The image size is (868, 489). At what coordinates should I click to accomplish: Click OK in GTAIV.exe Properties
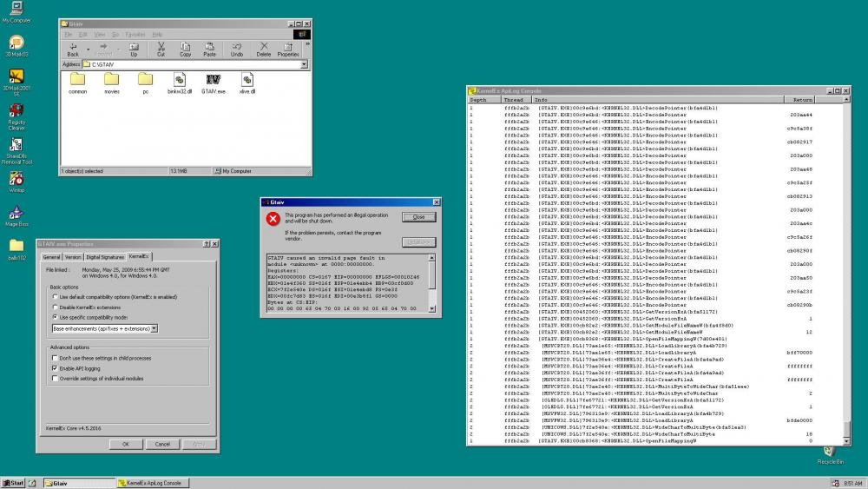[x=126, y=444]
